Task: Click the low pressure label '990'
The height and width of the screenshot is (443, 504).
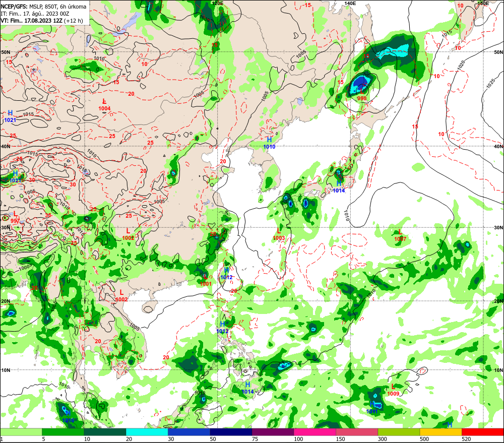Action: coord(361,98)
